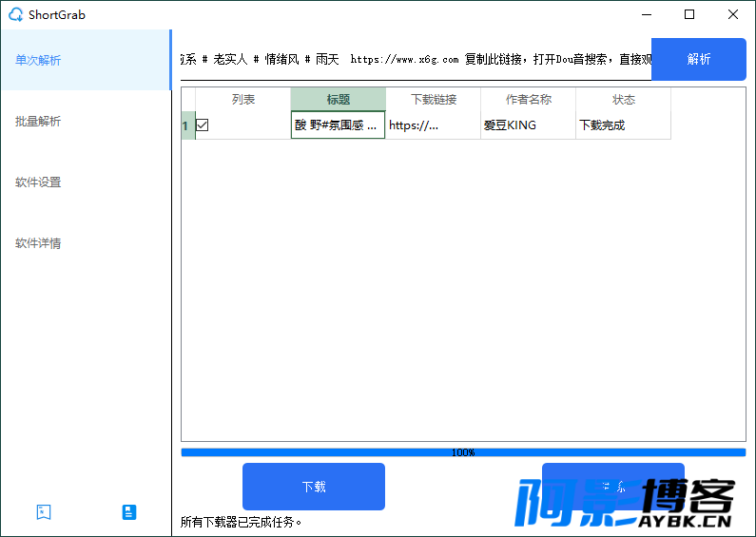Maximize the ShortGrab window
The width and height of the screenshot is (756, 537).
(x=689, y=14)
